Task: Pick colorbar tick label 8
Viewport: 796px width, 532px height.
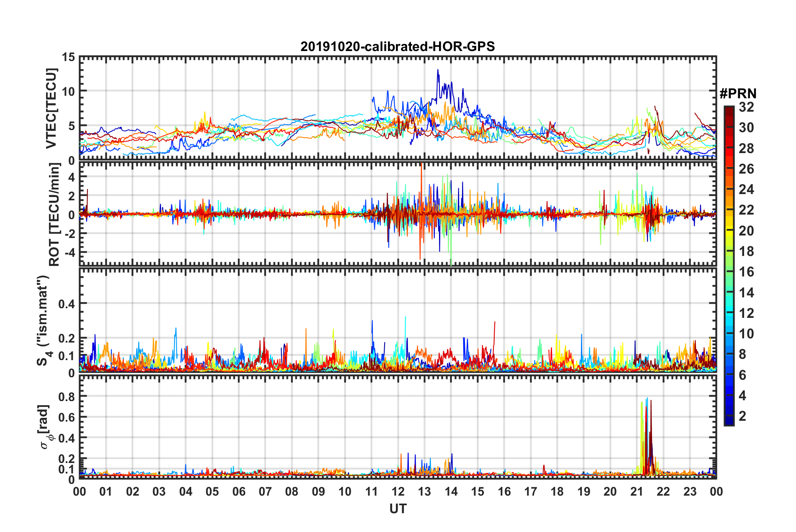Action: 742,354
